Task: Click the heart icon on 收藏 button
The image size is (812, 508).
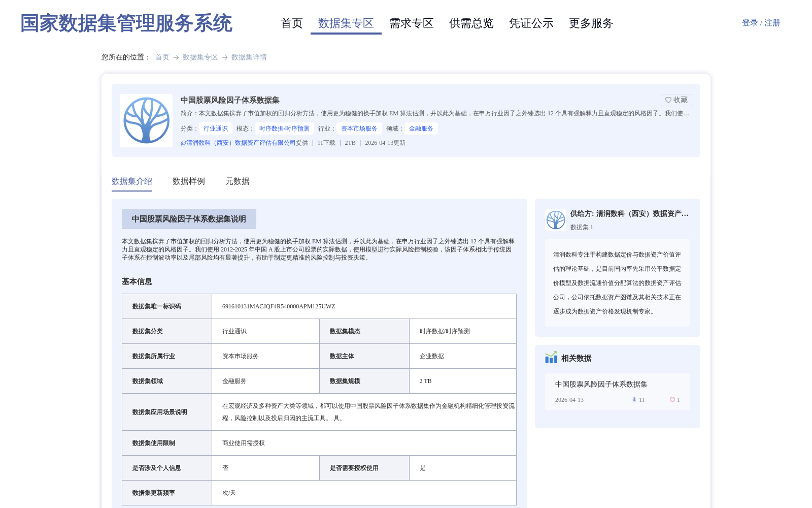Action: pos(668,100)
